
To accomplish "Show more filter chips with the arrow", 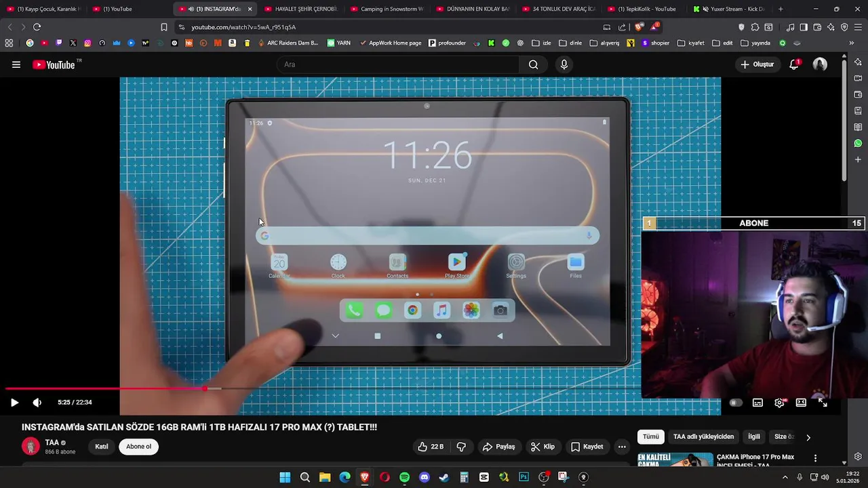I will tap(808, 437).
